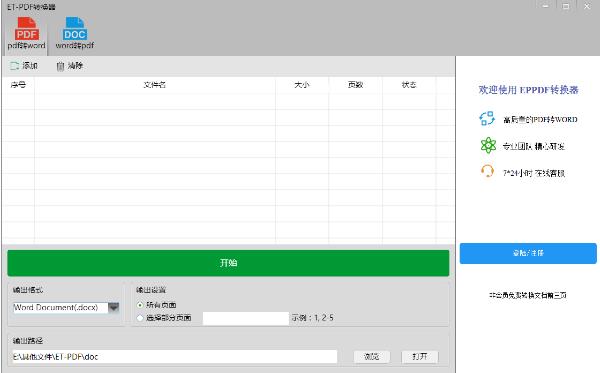Viewport: 600px width, 373px height.
Task: Click the 文件名 column header
Action: [x=155, y=85]
